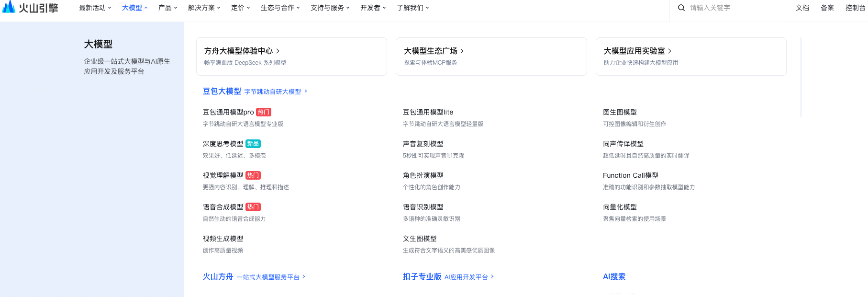This screenshot has width=868, height=297.
Task: Open the 解决方案 dropdown
Action: 204,8
